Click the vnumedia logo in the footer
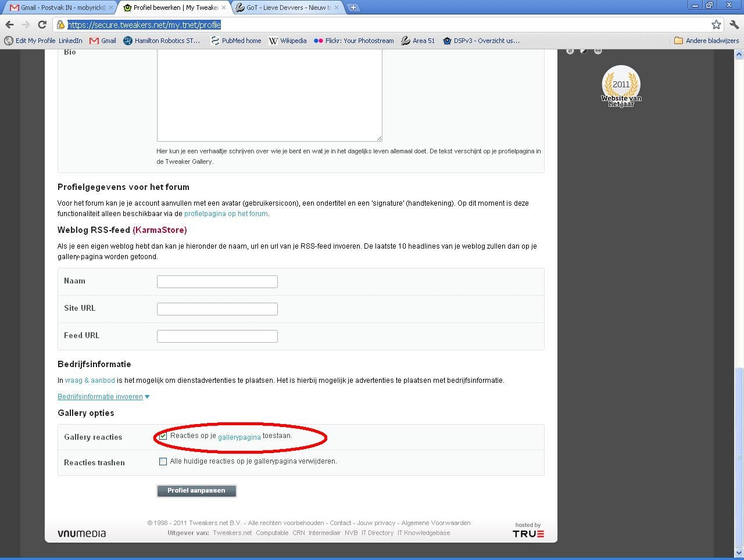This screenshot has width=744, height=560. coord(81,533)
